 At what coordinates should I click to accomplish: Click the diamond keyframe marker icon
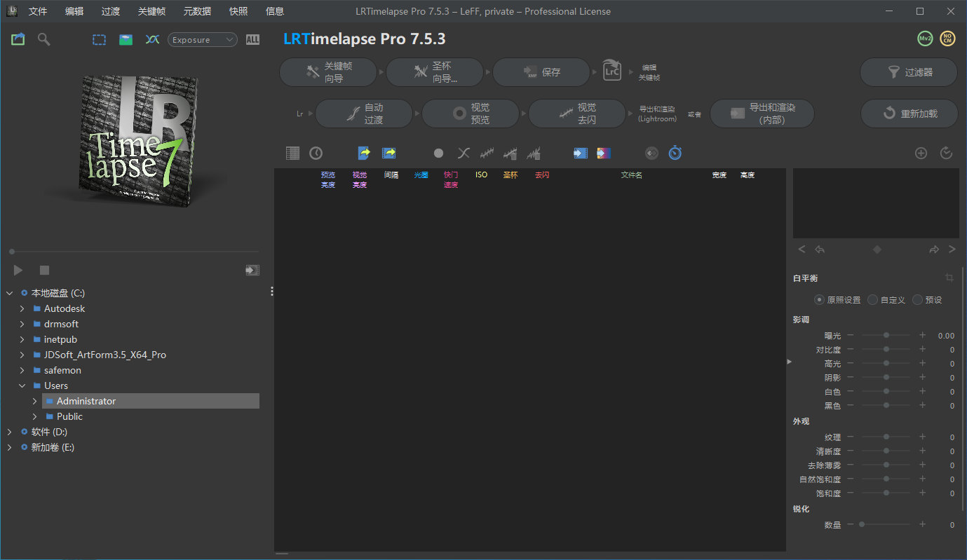[877, 250]
